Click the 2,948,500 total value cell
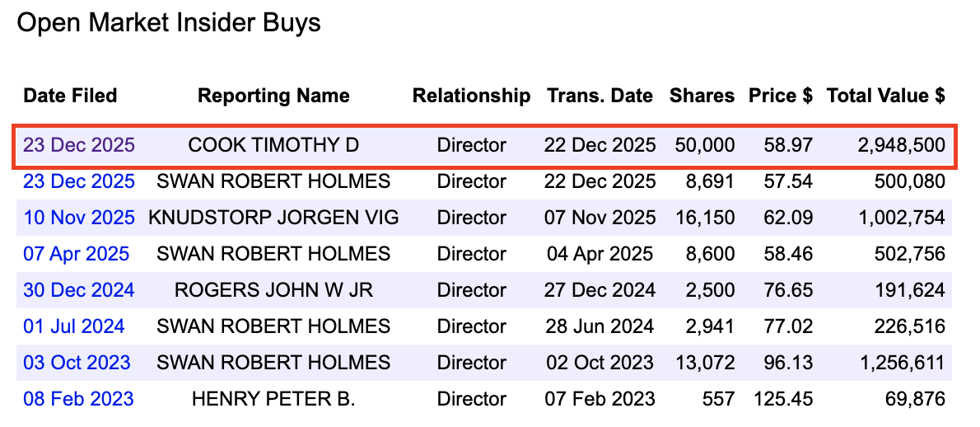Screen dimensions: 980x427 point(902,146)
